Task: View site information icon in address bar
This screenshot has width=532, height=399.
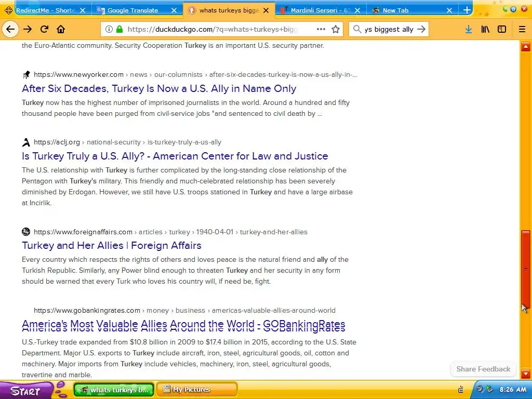Action: 109,29
